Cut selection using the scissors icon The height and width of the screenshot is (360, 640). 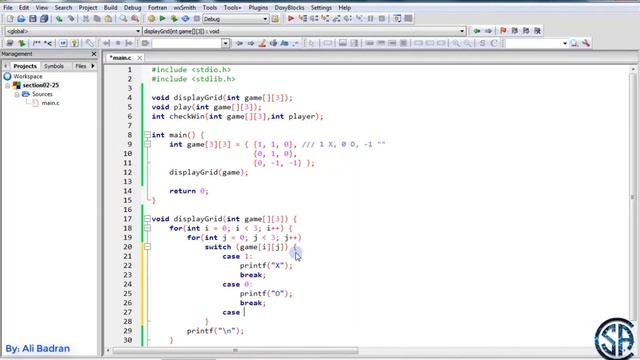[x=86, y=19]
